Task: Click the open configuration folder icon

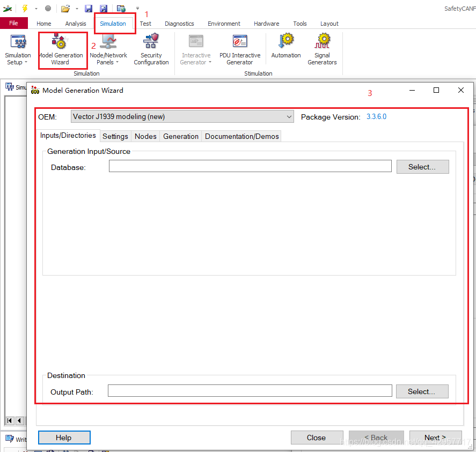Action: [x=65, y=9]
